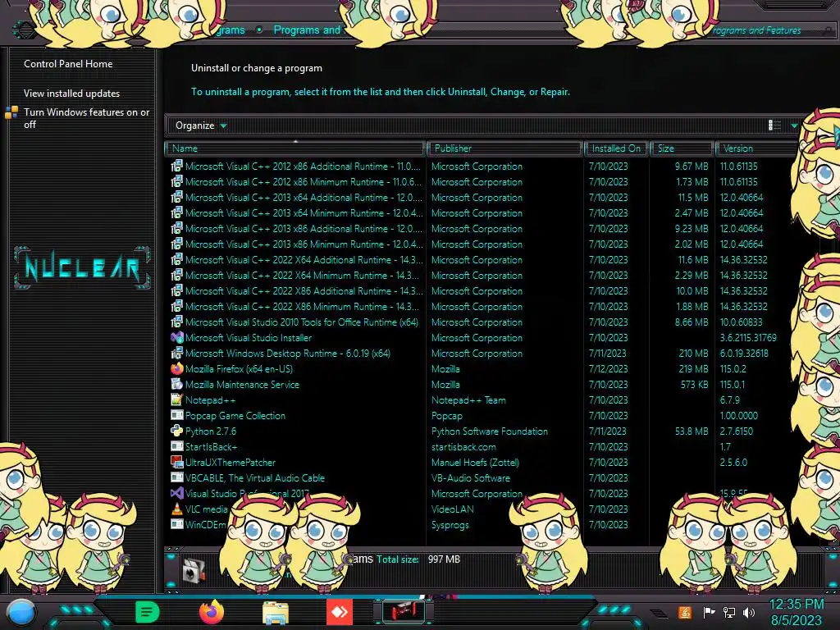Click the Manuel Hoefs (Zottel) publisher cell

(x=475, y=462)
